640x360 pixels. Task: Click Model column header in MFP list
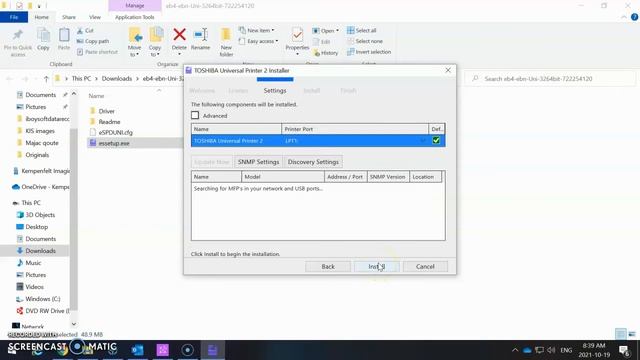click(x=283, y=177)
